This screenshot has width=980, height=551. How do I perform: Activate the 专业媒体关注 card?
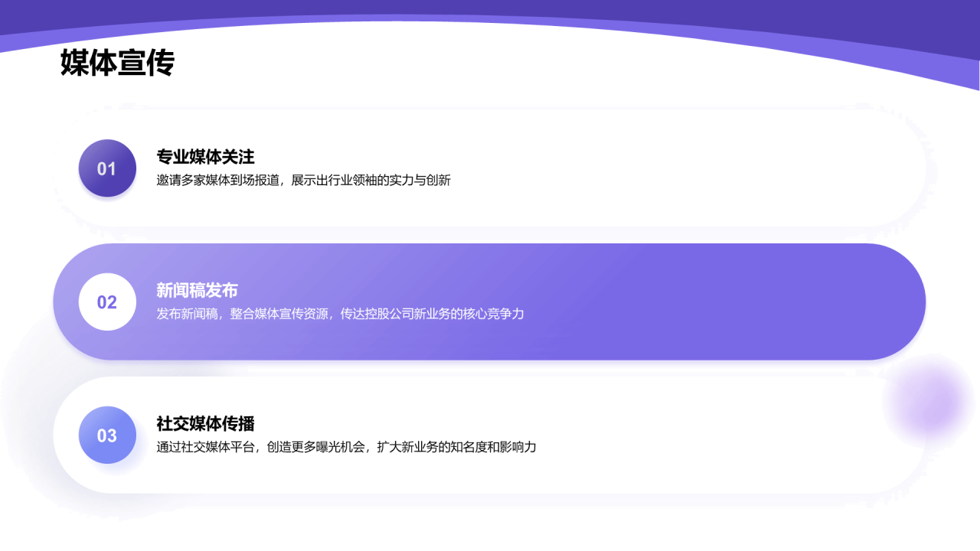(490, 168)
